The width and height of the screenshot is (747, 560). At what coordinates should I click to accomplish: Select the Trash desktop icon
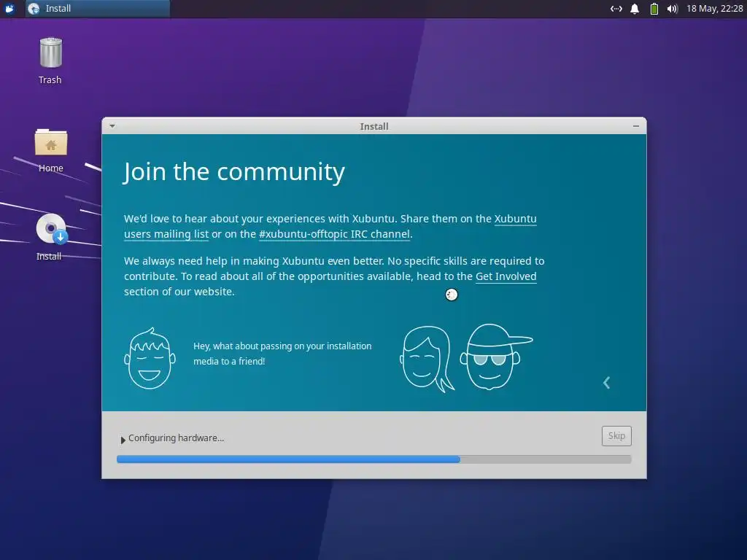pyautogui.click(x=50, y=61)
